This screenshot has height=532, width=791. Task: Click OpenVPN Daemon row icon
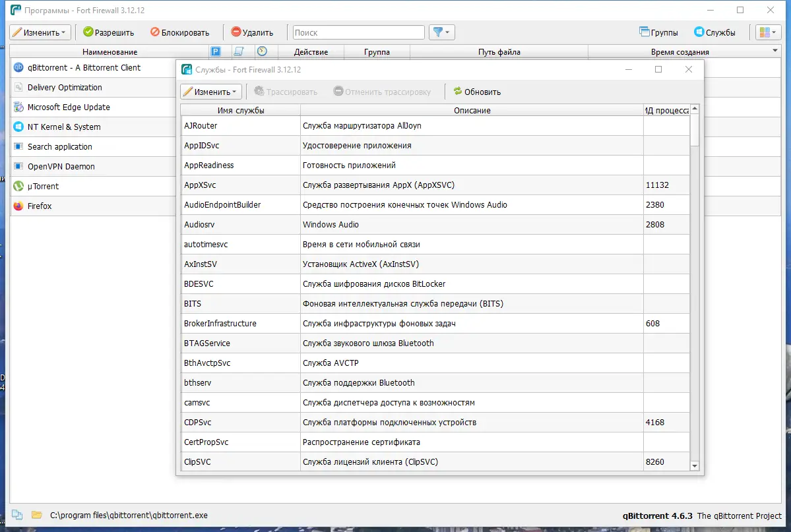(18, 166)
